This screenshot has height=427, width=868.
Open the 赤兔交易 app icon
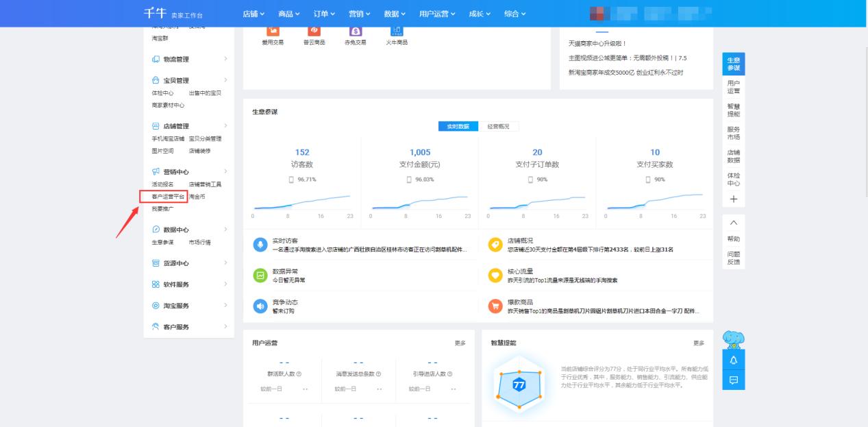click(x=355, y=30)
